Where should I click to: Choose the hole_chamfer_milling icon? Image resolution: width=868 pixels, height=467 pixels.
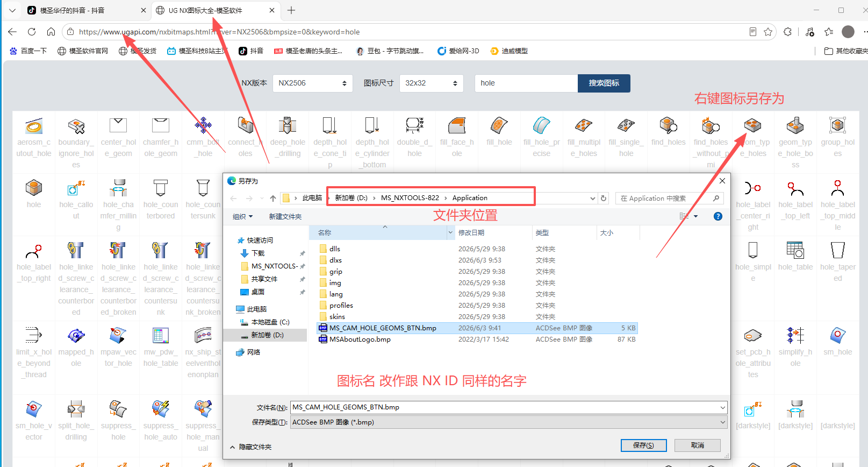118,188
